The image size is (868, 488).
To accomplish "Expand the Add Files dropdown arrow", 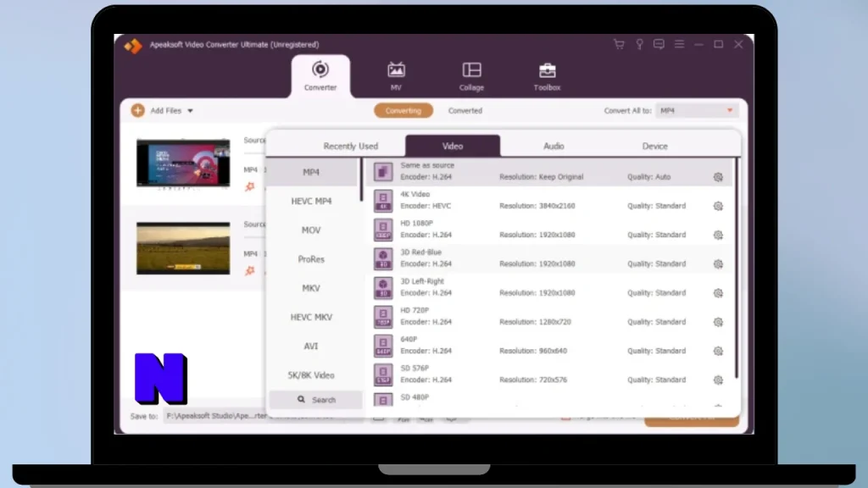I will click(190, 111).
